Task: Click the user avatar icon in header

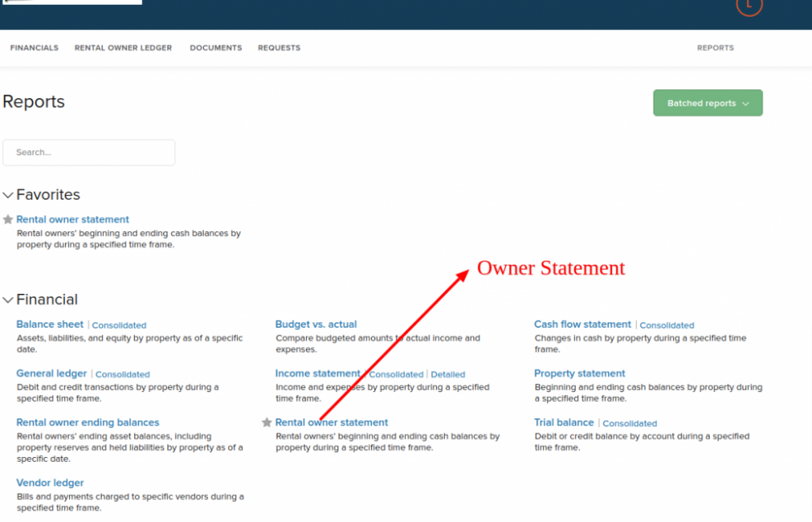Action: coord(749,5)
